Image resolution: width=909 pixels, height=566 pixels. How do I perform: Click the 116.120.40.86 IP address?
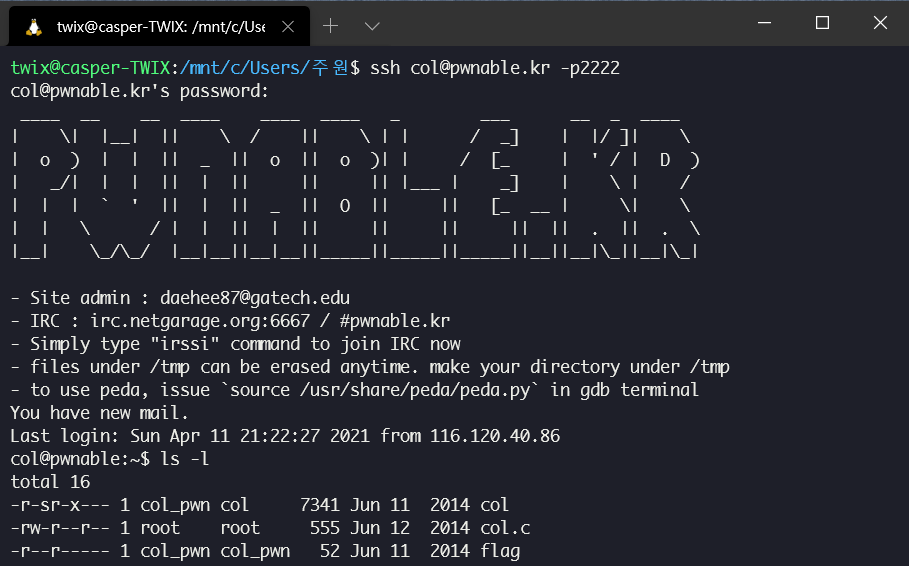495,436
